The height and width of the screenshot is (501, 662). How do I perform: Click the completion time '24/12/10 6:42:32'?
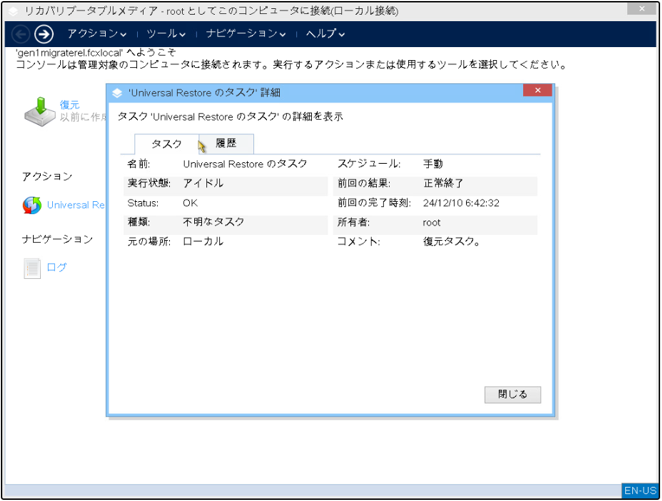(x=461, y=203)
